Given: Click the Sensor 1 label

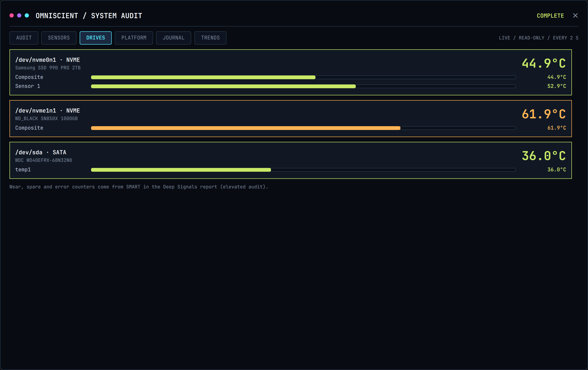Looking at the screenshot, I should [28, 86].
